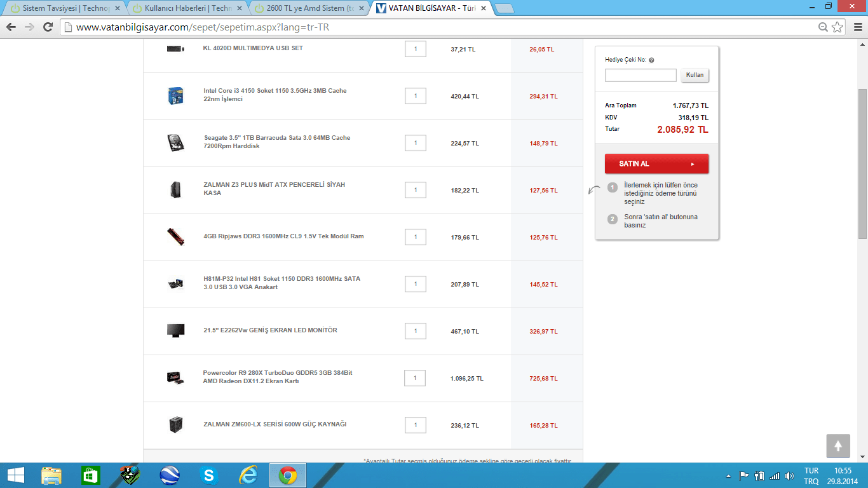Viewport: 868px width, 488px height.
Task: Click the Chrome forward arrow button
Action: 29,27
